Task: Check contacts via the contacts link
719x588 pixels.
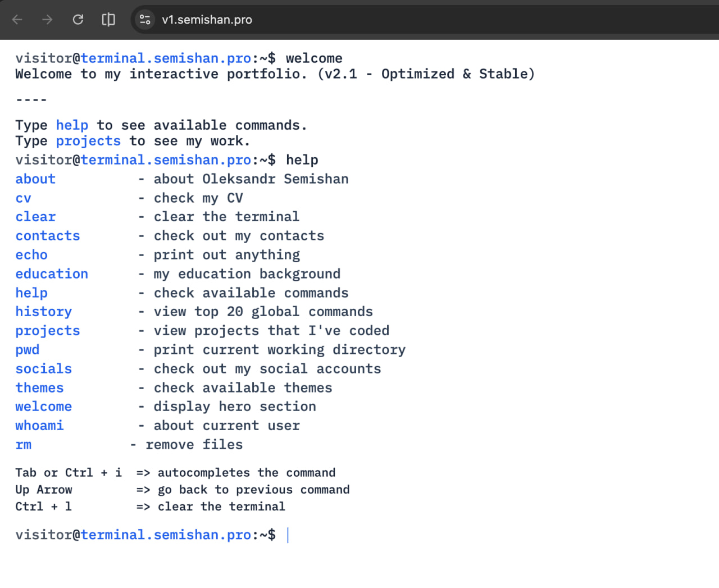Action: (47, 235)
